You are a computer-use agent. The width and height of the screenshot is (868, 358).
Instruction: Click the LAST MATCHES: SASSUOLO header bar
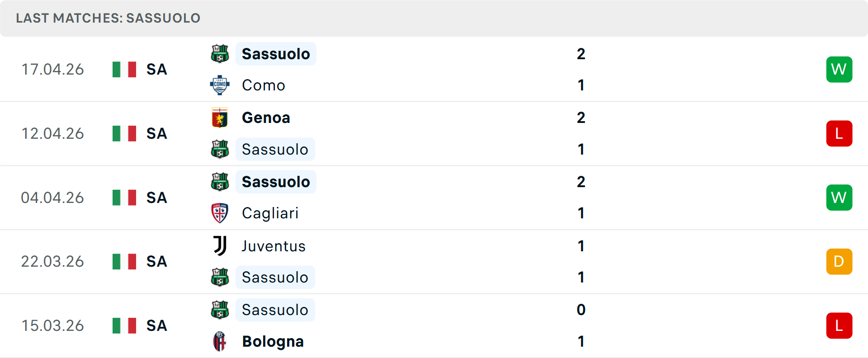pyautogui.click(x=108, y=18)
